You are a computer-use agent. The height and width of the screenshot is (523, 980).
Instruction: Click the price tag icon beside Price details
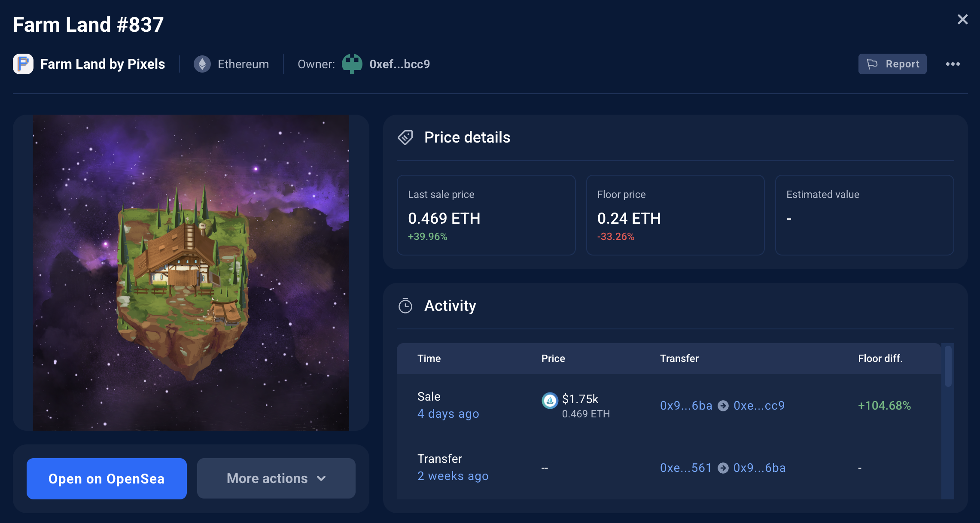coord(405,137)
